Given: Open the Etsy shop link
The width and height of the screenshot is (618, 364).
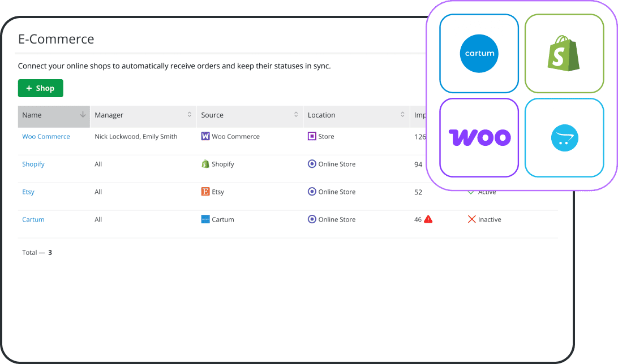Looking at the screenshot, I should click(x=28, y=192).
